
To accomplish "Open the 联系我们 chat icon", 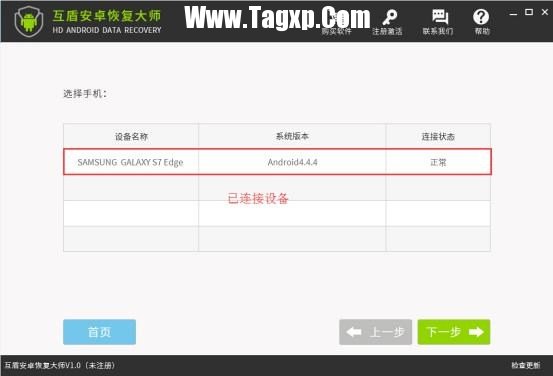I will pyautogui.click(x=438, y=22).
